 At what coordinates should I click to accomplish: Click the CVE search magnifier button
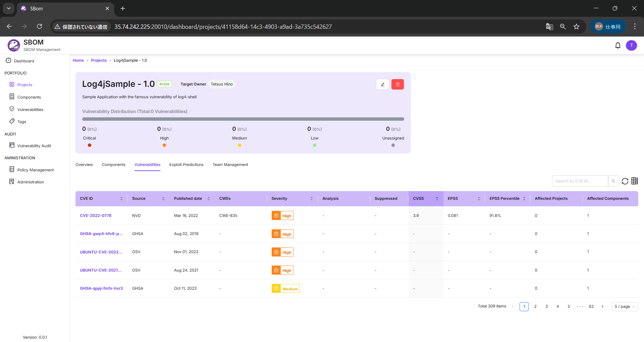[x=613, y=181]
